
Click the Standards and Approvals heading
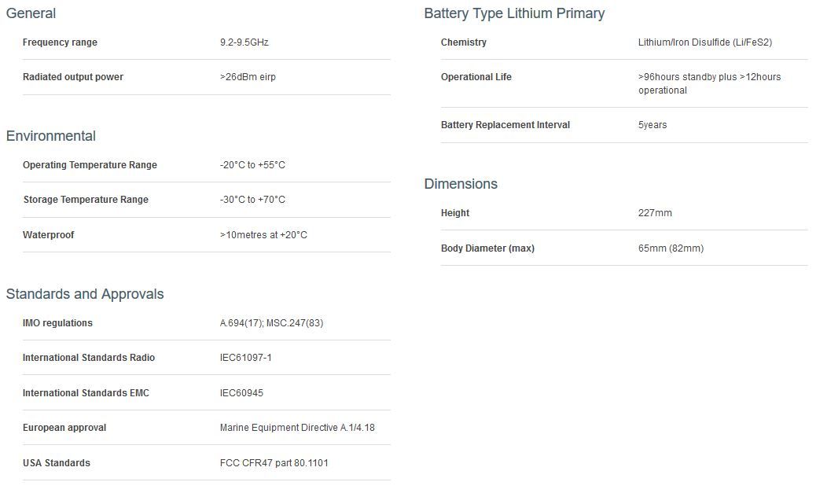point(85,294)
